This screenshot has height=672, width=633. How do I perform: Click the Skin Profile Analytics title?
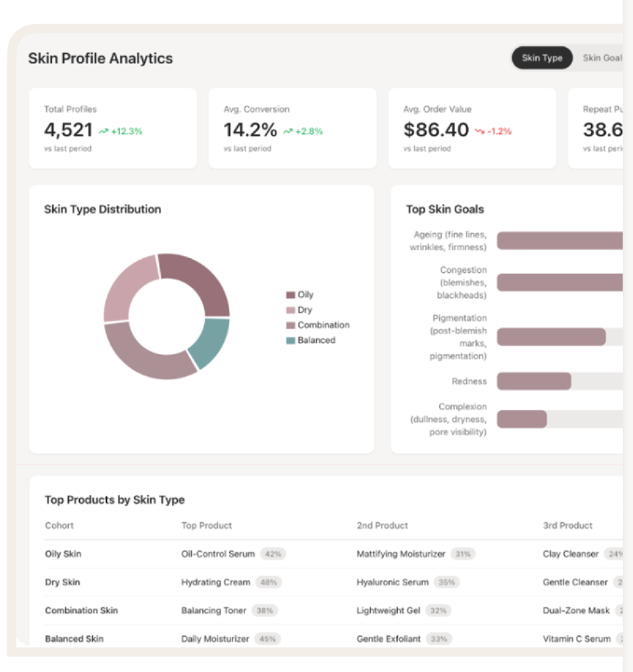100,58
